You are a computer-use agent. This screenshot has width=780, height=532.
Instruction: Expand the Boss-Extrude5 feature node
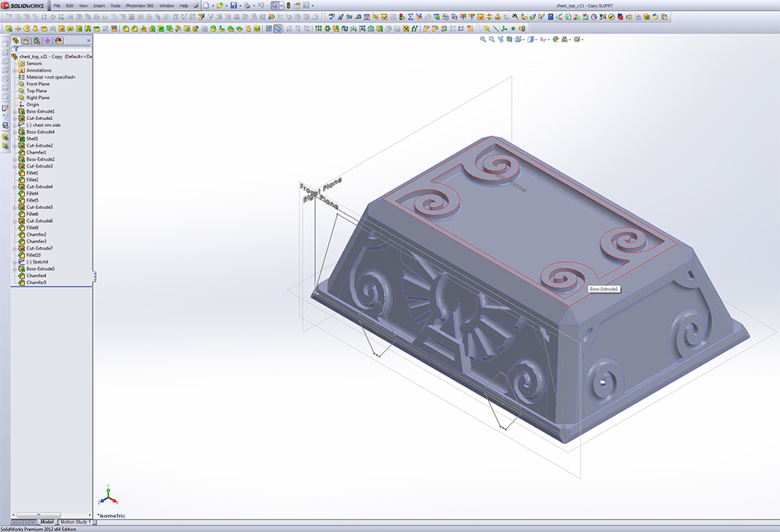point(14,269)
